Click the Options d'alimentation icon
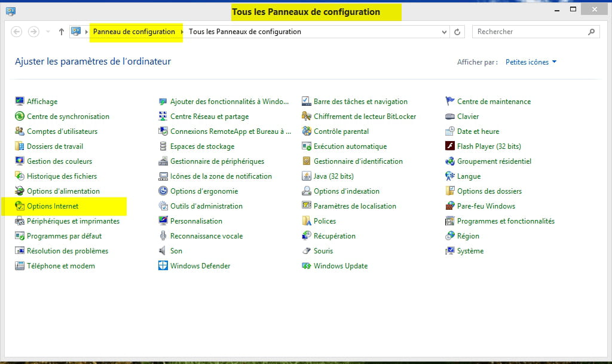This screenshot has width=612, height=364. pos(20,191)
